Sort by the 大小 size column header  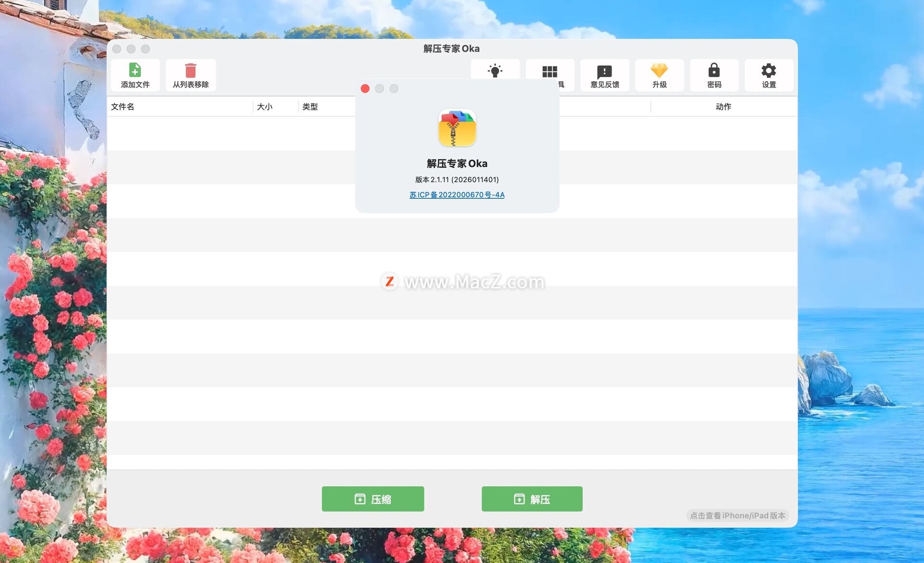(x=265, y=107)
